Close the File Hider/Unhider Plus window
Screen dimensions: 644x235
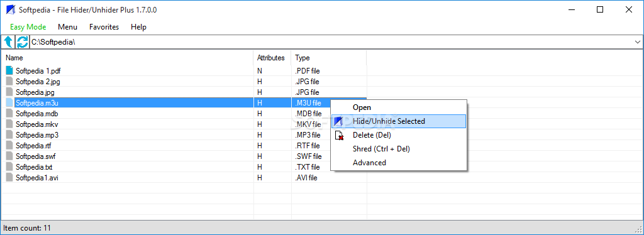[628, 10]
